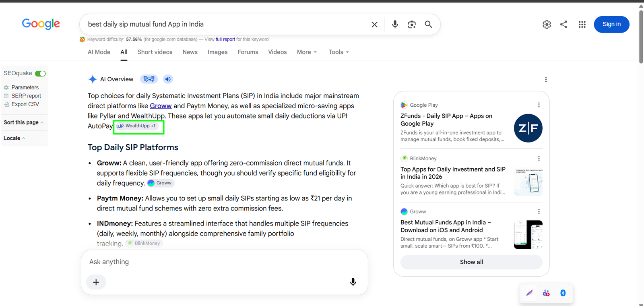
Task: Switch to AI Mode tab
Action: pos(99,52)
